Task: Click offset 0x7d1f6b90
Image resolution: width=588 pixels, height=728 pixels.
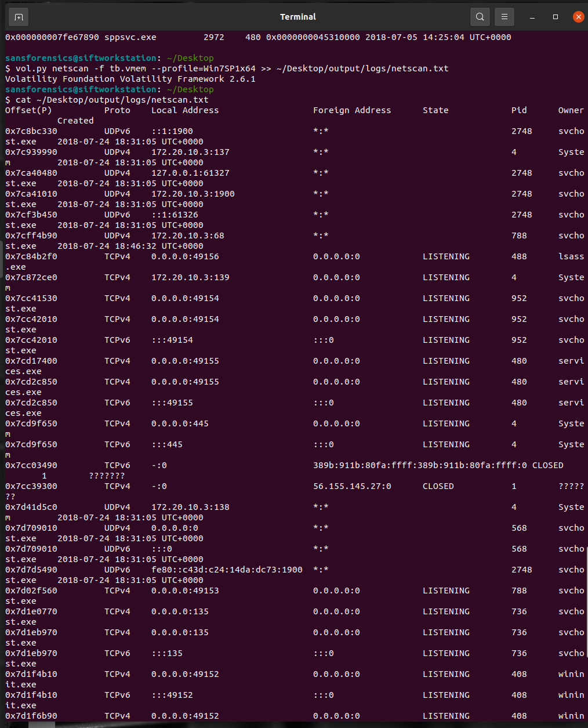Action: [31, 716]
